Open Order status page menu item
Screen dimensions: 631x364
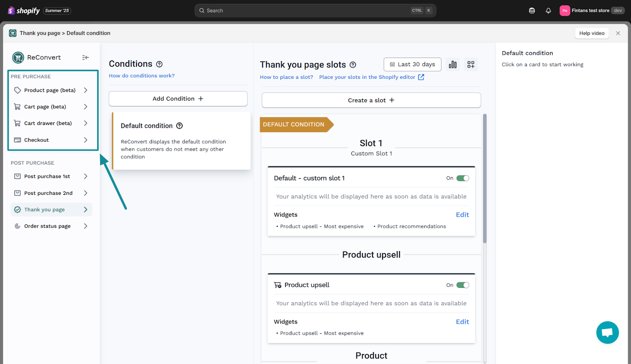click(51, 226)
